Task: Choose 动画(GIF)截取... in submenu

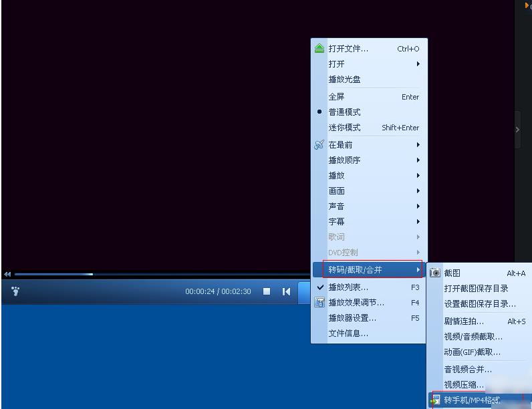Action: click(479, 352)
